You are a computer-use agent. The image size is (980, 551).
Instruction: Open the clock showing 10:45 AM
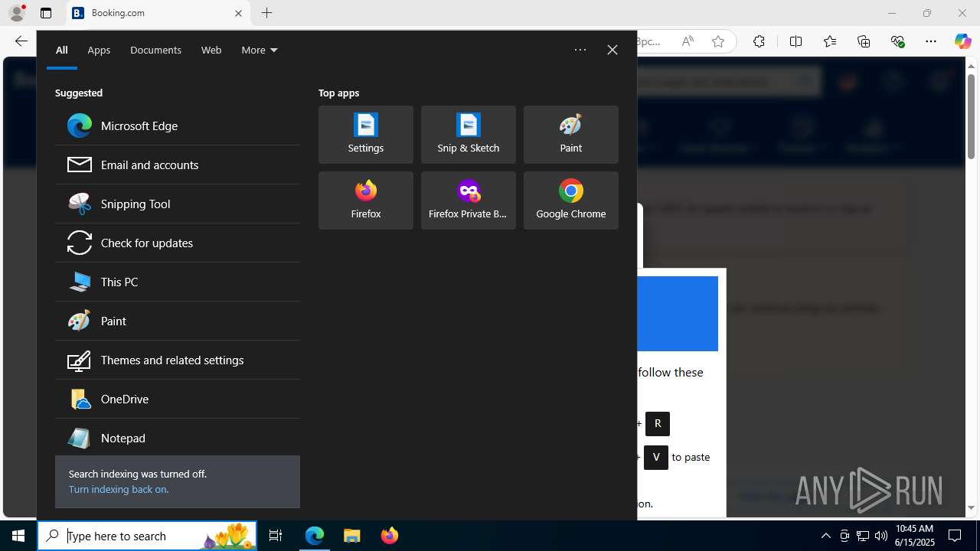[x=915, y=536]
